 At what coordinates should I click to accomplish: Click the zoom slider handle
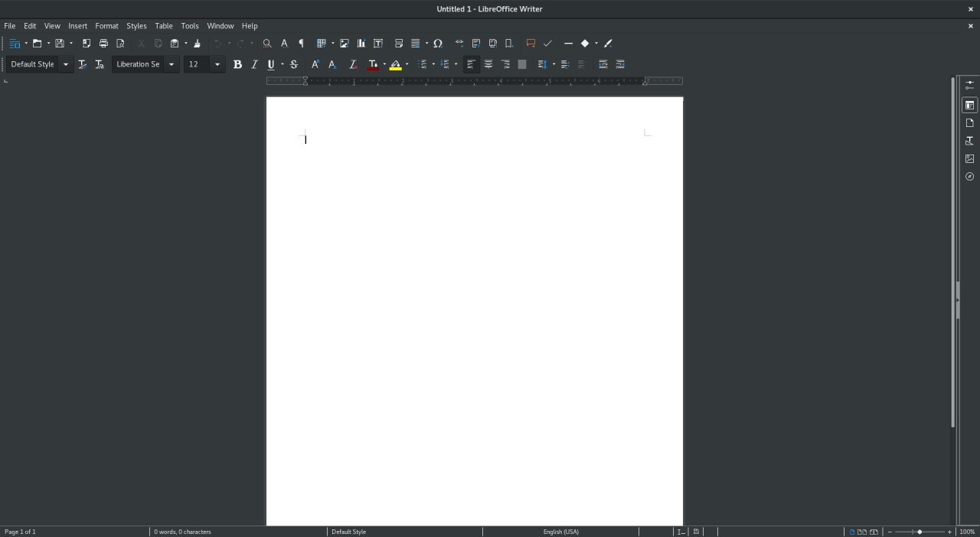point(920,532)
